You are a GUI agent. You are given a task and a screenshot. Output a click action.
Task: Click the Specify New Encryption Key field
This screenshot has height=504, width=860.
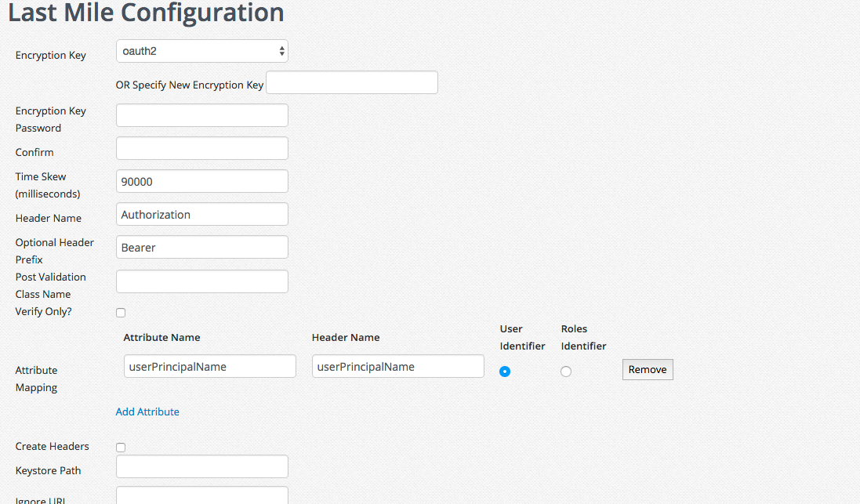coord(351,82)
